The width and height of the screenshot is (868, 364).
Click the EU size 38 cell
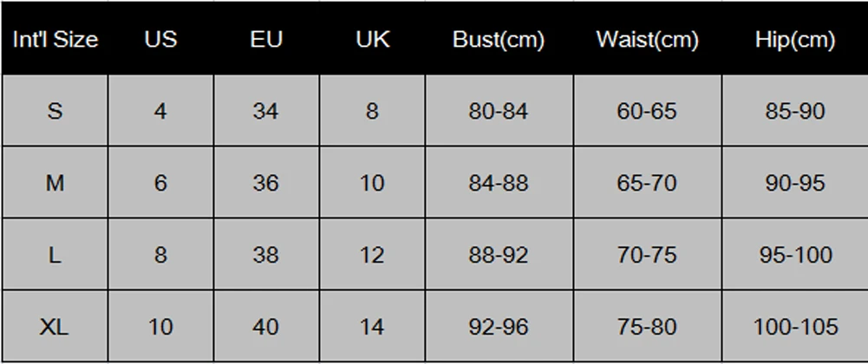266,255
